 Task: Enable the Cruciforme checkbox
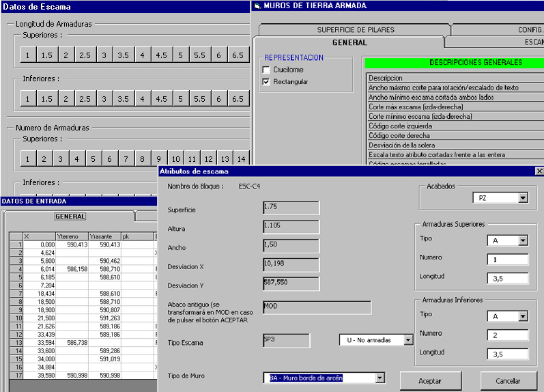[266, 70]
